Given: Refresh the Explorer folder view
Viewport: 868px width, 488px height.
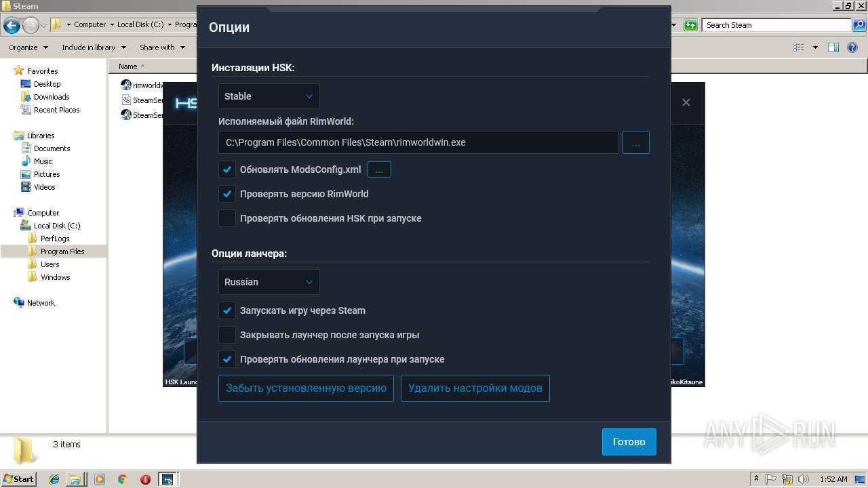Looking at the screenshot, I should tap(690, 25).
